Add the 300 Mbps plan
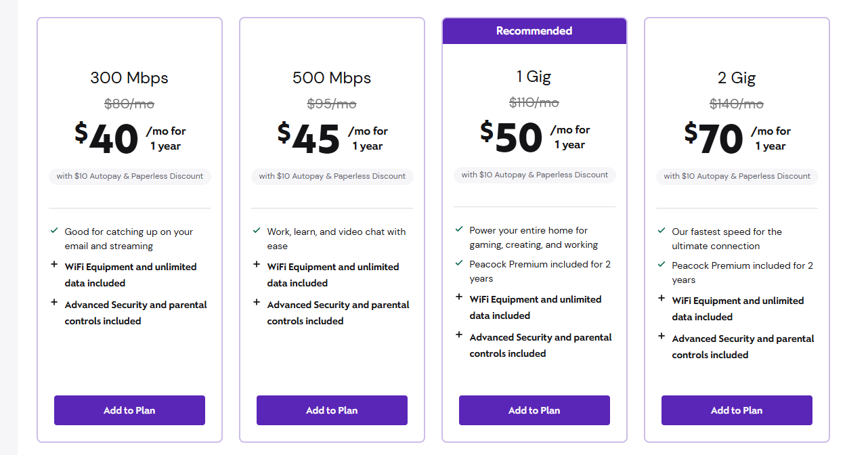Screen dimensions: 868x455 click(129, 410)
